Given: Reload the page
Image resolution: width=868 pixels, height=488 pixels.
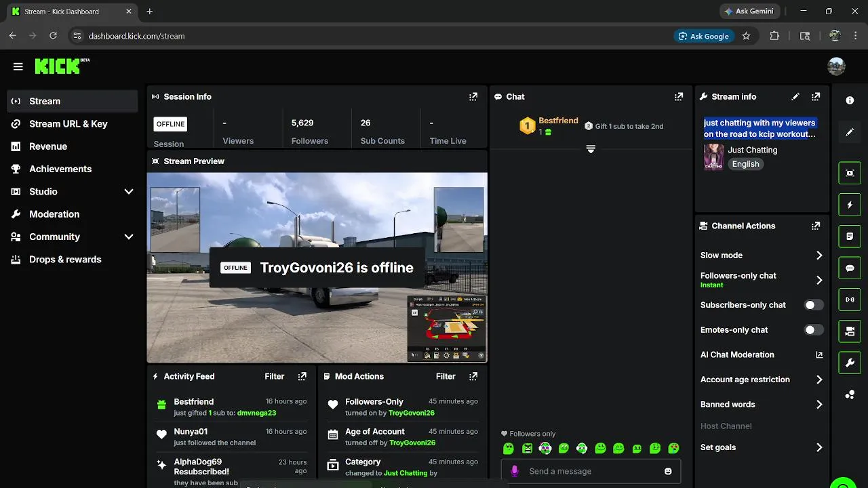Looking at the screenshot, I should [x=53, y=36].
